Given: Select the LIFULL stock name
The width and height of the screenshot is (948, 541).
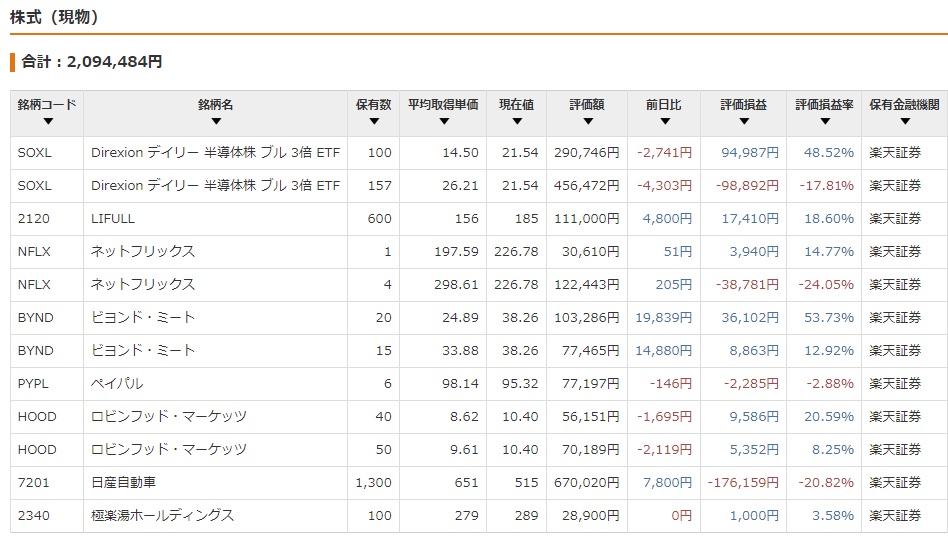Looking at the screenshot, I should 113,219.
